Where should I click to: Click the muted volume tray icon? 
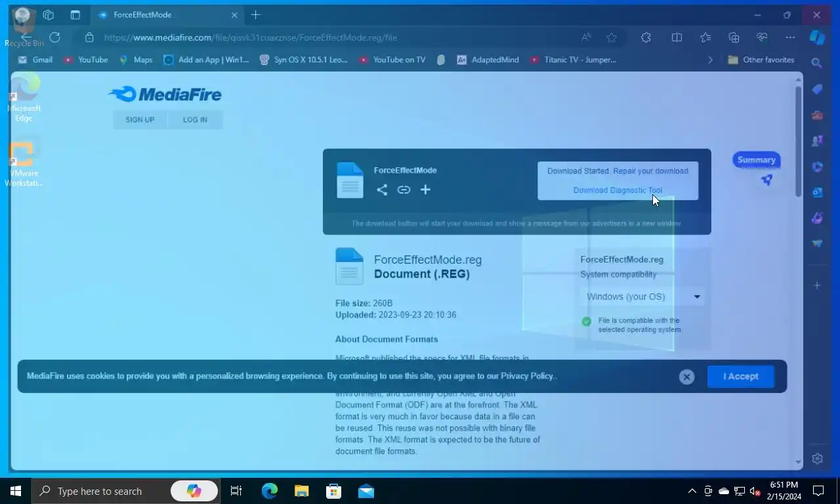(755, 491)
